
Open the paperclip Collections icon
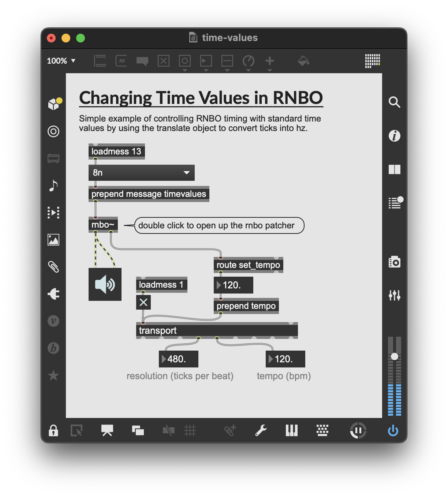53,267
